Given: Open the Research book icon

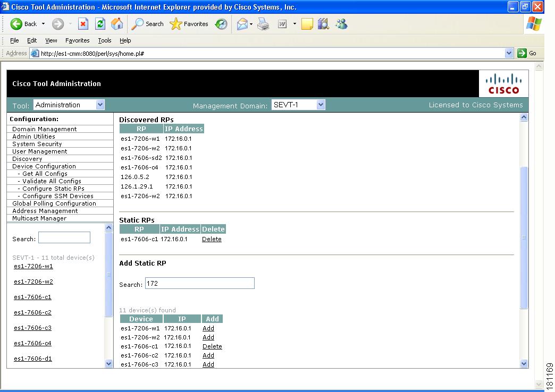Looking at the screenshot, I should coord(323,24).
